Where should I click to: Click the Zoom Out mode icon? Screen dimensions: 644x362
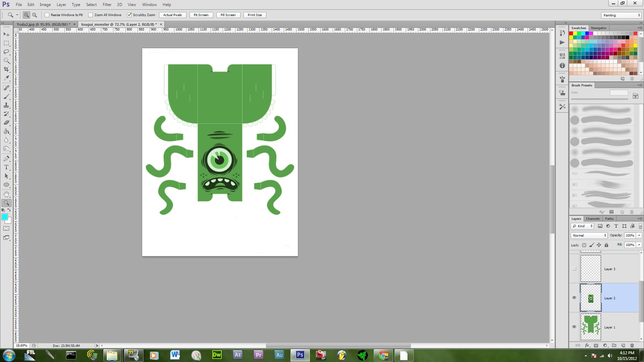click(x=35, y=15)
